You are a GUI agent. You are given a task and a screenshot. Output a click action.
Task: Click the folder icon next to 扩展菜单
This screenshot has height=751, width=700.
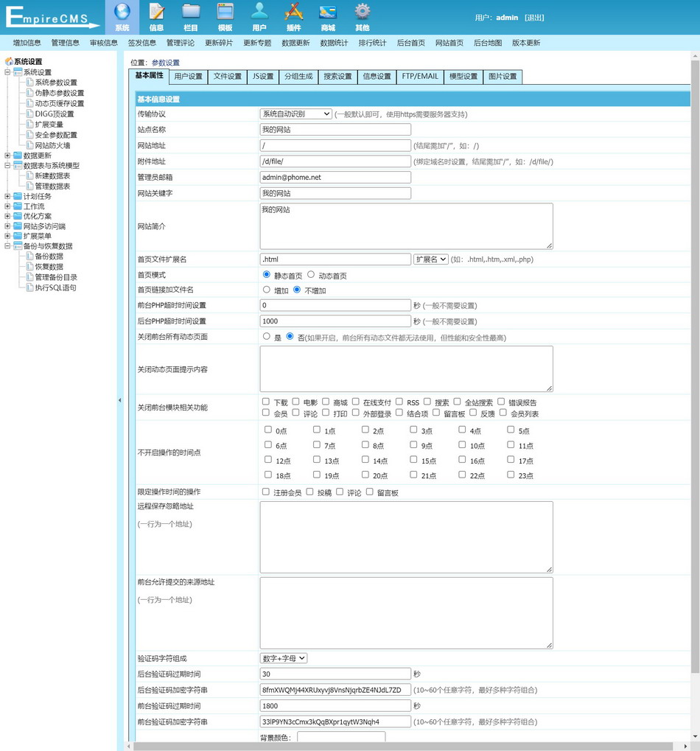(18, 236)
